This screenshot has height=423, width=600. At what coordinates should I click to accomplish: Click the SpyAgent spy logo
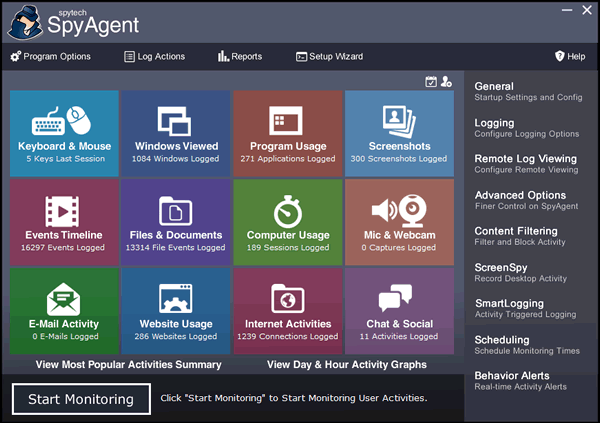coord(26,23)
